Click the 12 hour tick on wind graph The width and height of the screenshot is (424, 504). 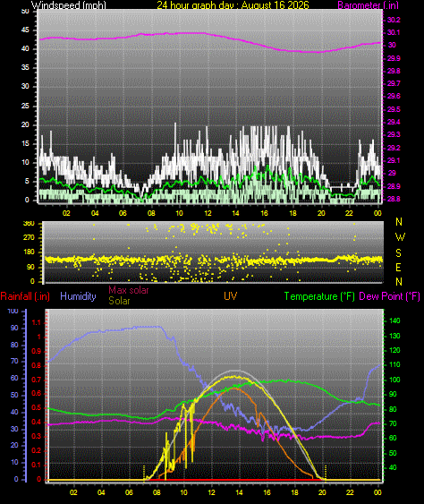point(208,213)
